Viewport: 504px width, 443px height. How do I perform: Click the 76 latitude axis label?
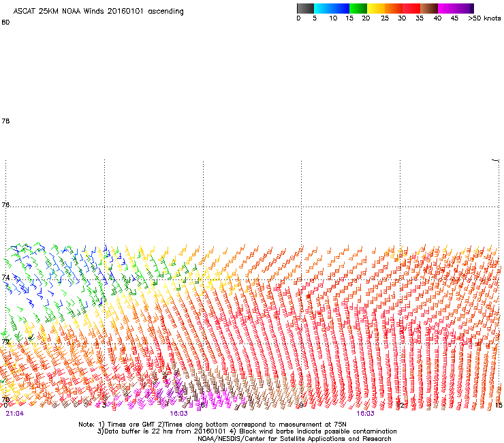(x=5, y=204)
